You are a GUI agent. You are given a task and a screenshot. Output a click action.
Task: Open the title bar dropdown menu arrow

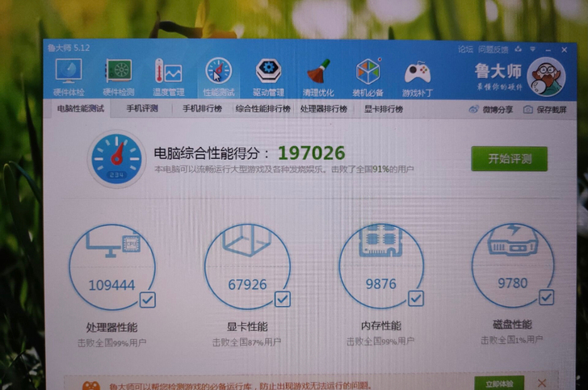[x=532, y=49]
